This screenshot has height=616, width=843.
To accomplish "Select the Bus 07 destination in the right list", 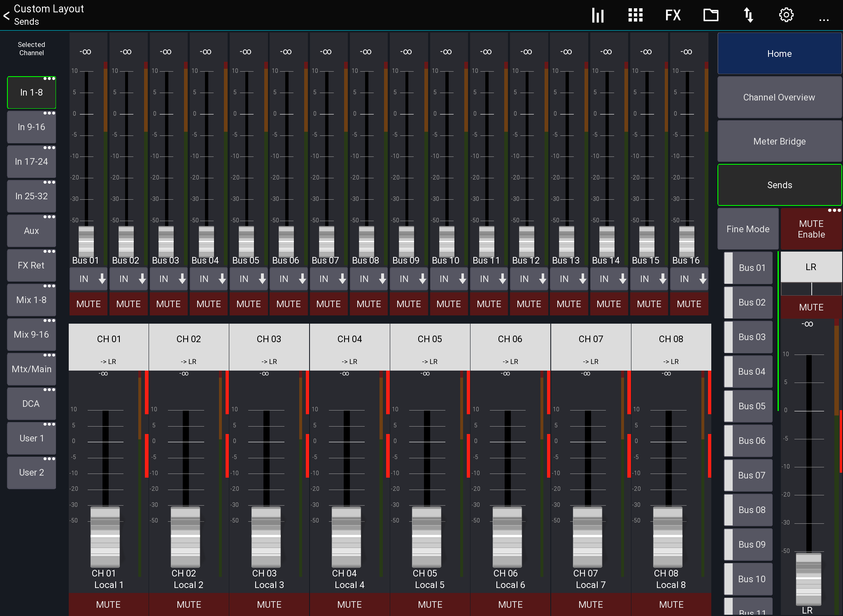I will [748, 475].
